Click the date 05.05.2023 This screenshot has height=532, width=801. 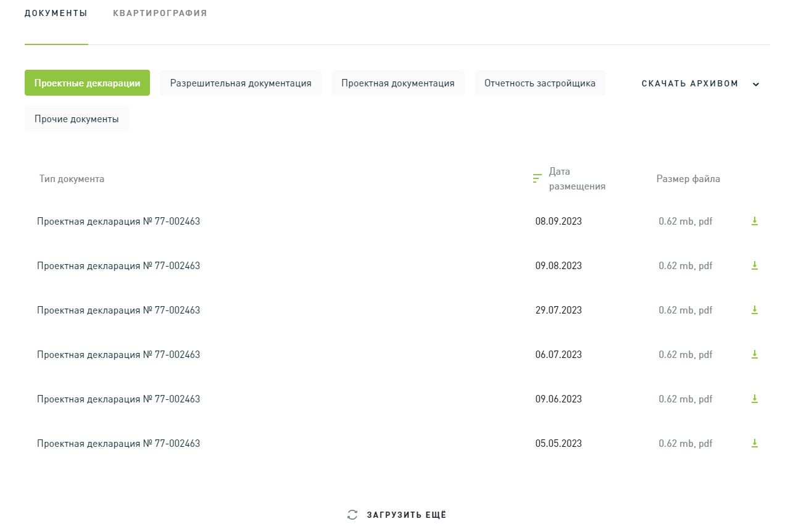558,443
